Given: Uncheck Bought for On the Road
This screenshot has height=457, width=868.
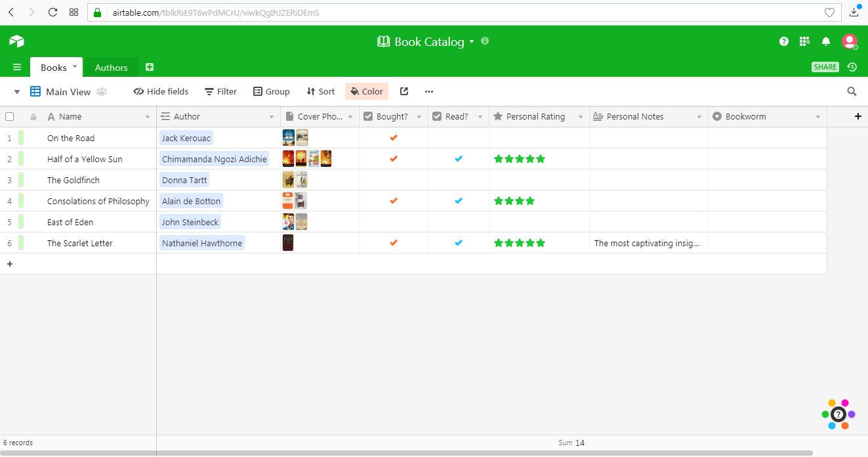Looking at the screenshot, I should 394,138.
